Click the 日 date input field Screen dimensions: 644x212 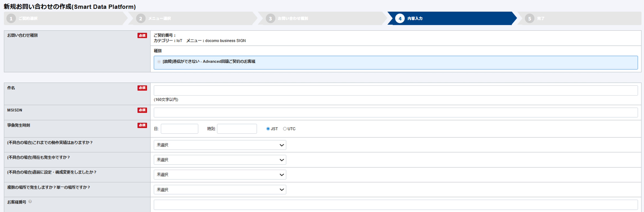(179, 129)
